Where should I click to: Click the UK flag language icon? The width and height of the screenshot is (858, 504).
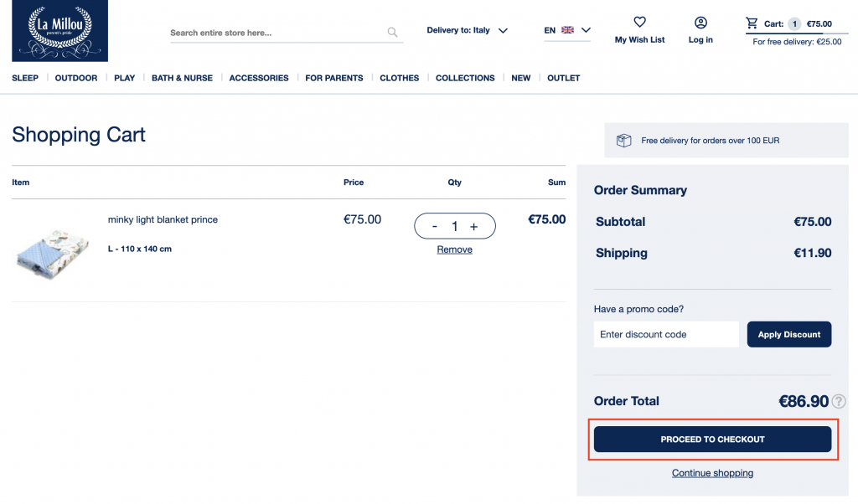pos(568,30)
